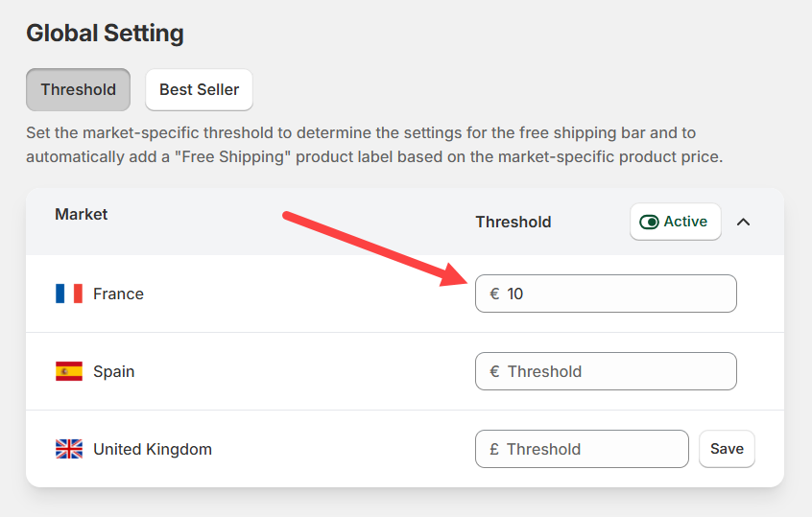This screenshot has height=517, width=812.
Task: Click the Spain flag icon
Action: [69, 371]
